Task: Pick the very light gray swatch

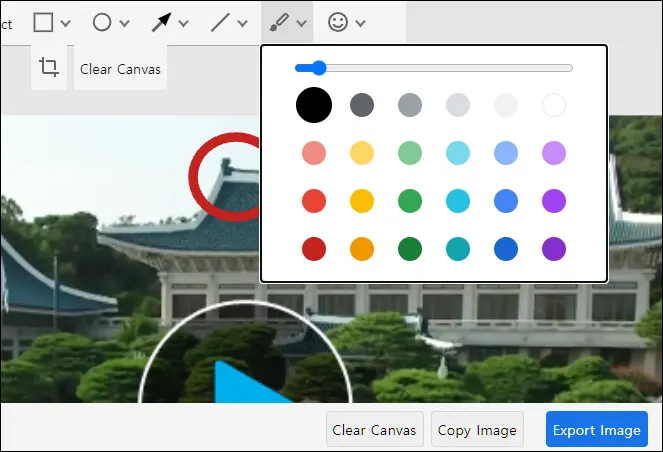Action: coord(506,105)
